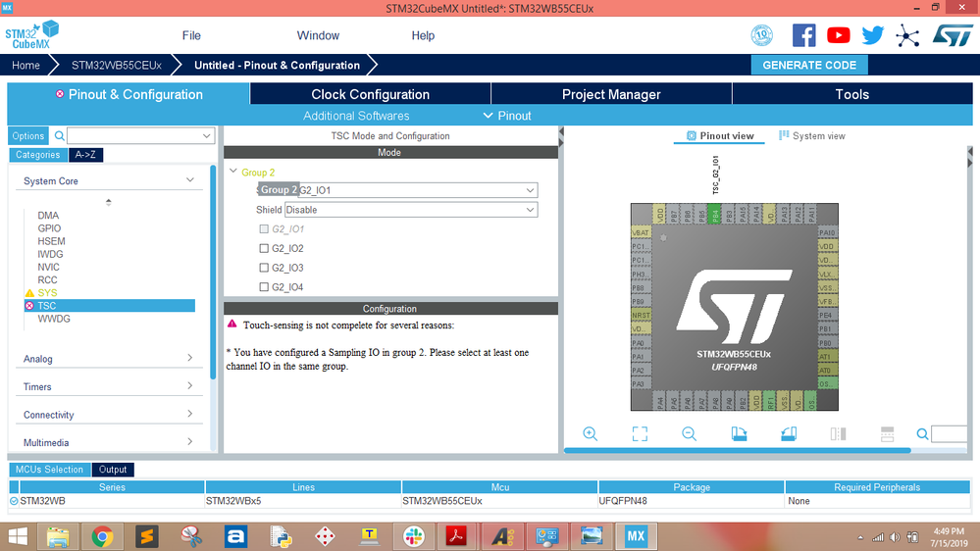The height and width of the screenshot is (551, 980).
Task: Collapse the Group 2 section
Action: coord(233,172)
